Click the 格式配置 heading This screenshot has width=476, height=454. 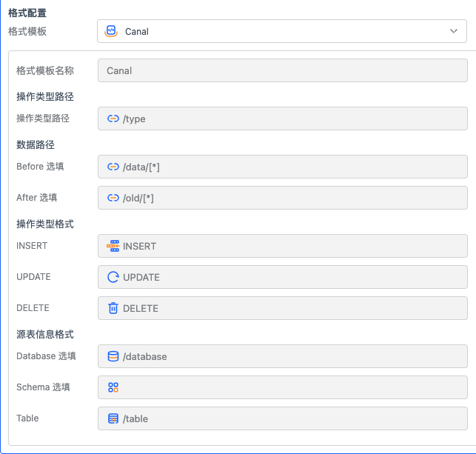pos(27,13)
